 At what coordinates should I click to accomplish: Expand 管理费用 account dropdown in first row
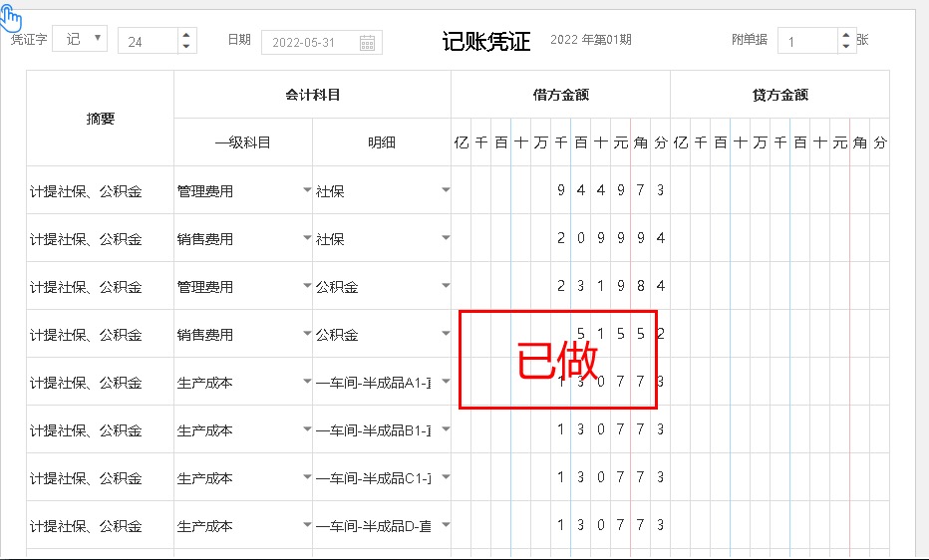tap(307, 190)
